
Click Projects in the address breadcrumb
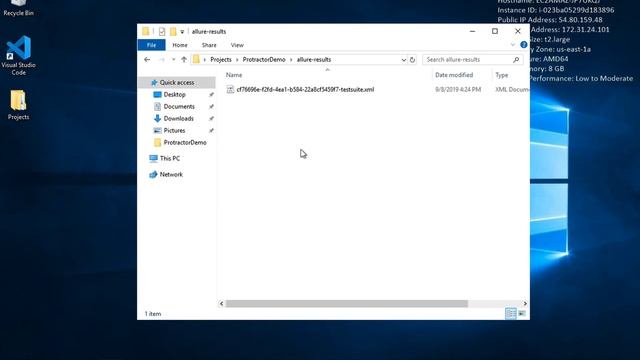point(221,60)
